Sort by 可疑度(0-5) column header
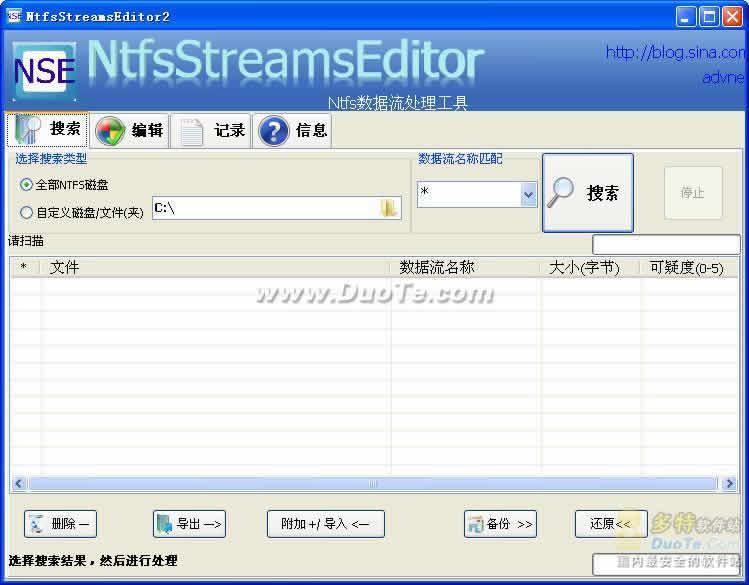The image size is (749, 585). (x=689, y=267)
